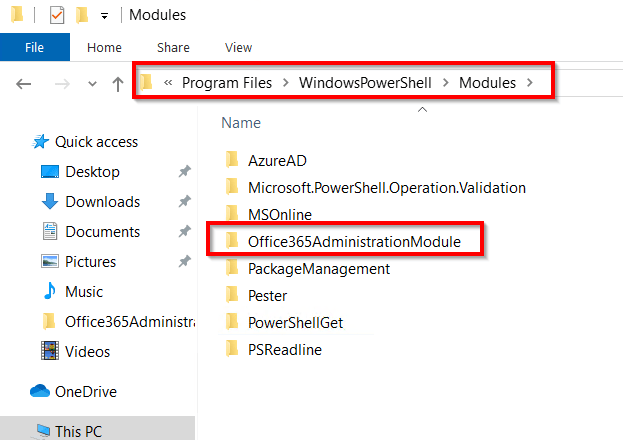Open the File menu tab
Image resolution: width=623 pixels, height=440 pixels.
tap(34, 47)
